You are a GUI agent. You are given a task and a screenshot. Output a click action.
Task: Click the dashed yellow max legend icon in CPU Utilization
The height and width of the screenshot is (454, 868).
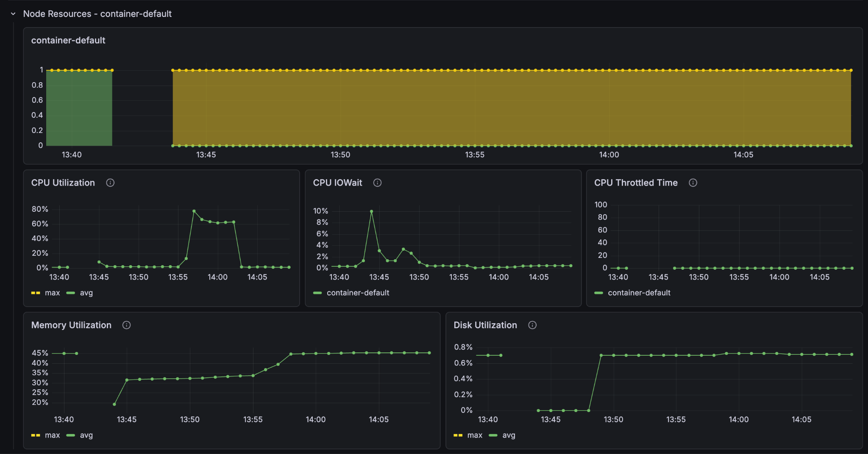[36, 292]
